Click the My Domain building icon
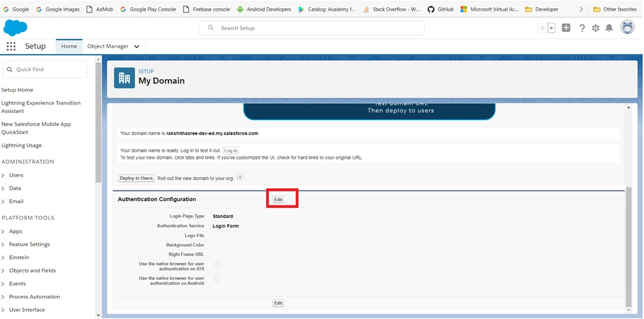 tap(125, 78)
